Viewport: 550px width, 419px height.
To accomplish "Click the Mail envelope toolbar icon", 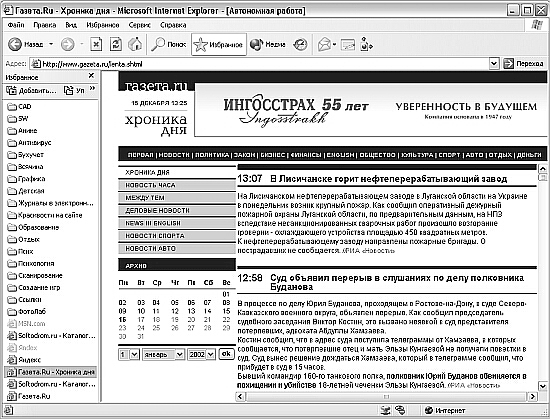I will click(324, 44).
